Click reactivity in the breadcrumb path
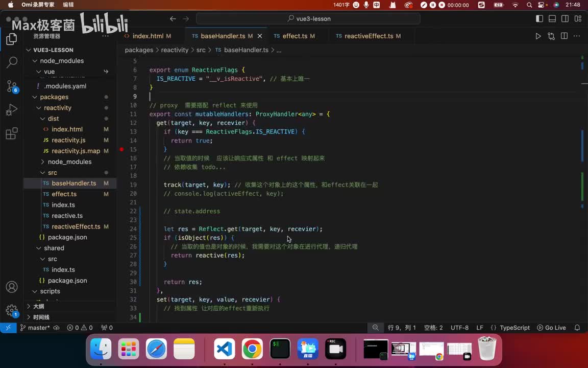The width and height of the screenshot is (588, 368). (175, 50)
